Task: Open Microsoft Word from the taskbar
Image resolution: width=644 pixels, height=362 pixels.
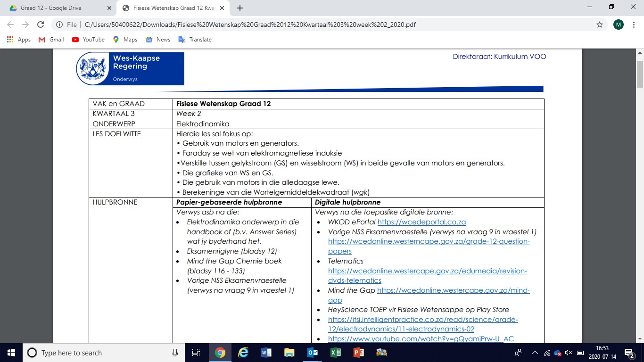Action: 266,353
